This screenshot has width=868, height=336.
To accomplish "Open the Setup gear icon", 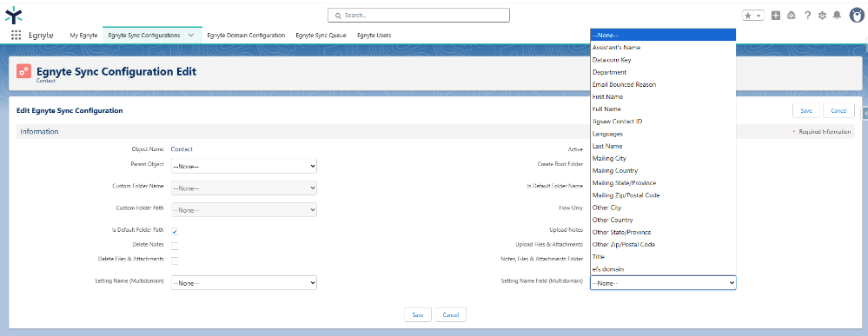I will coord(822,16).
